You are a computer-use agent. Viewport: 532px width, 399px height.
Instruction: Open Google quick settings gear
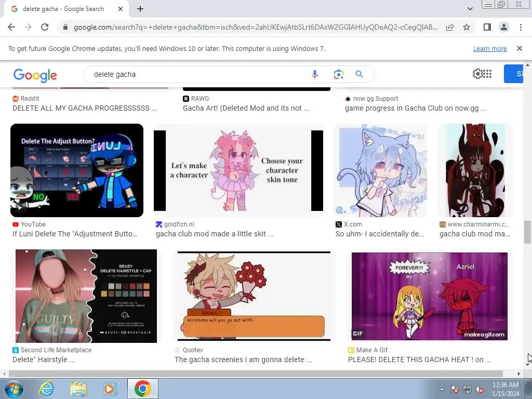point(478,74)
